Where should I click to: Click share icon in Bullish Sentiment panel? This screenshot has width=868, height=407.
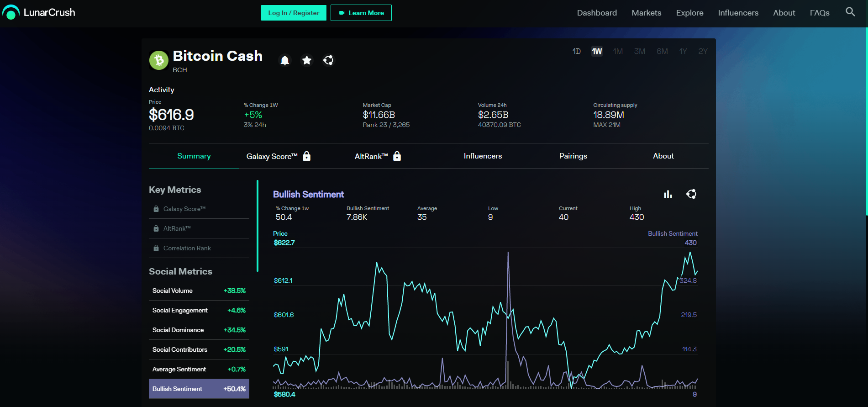691,194
